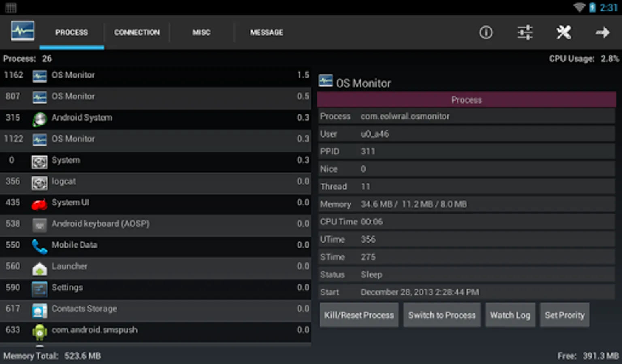This screenshot has height=364, width=622.
Task: Open the info circle icon
Action: (486, 32)
